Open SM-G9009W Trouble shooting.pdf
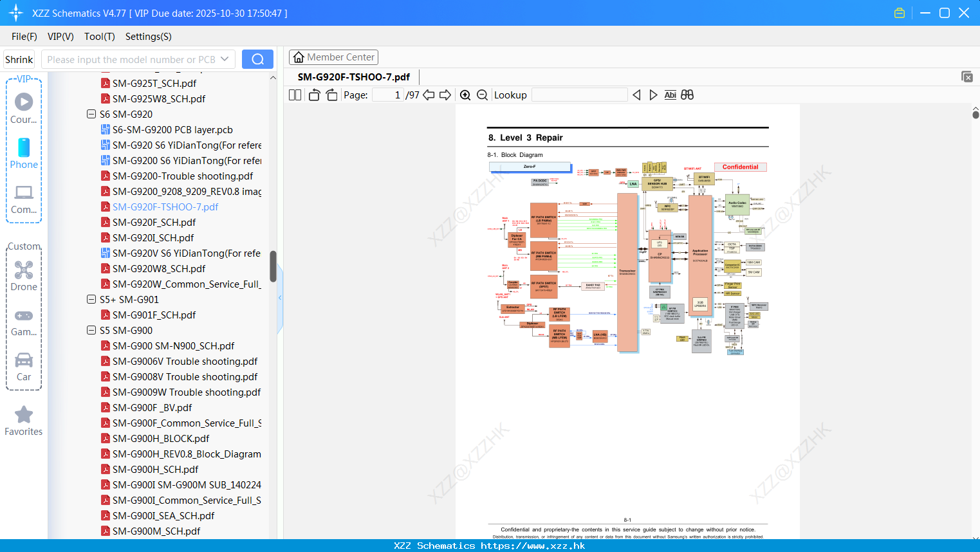 coord(187,392)
